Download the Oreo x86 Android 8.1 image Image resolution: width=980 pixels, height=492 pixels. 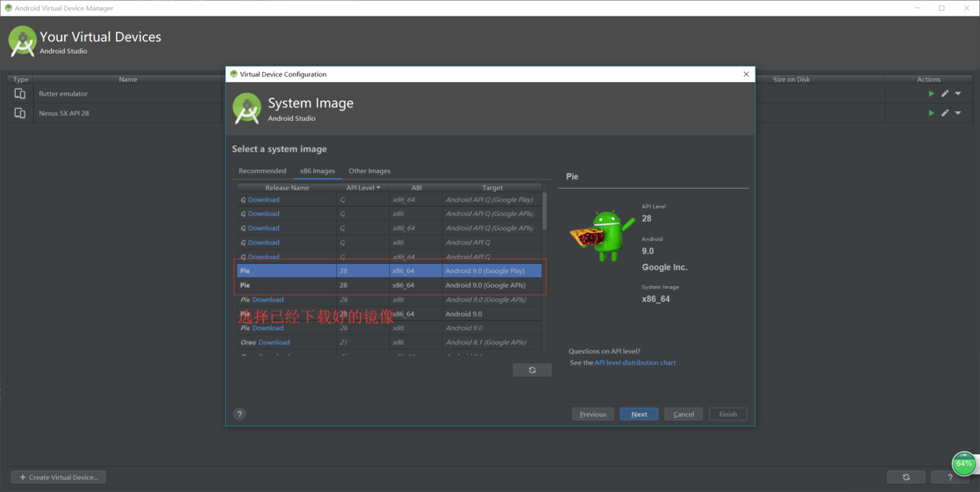point(274,342)
